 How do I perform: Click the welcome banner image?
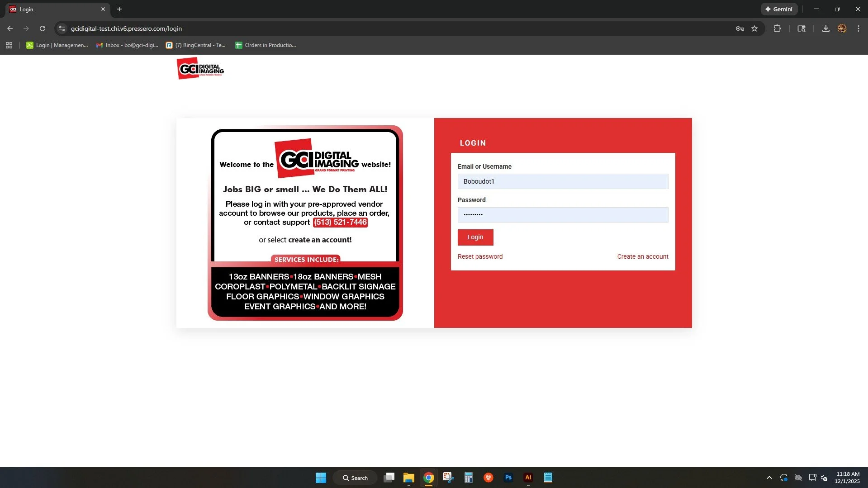pyautogui.click(x=305, y=223)
